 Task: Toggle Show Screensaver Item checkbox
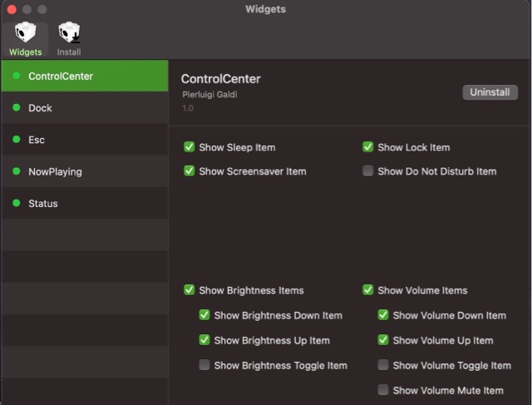pyautogui.click(x=190, y=171)
